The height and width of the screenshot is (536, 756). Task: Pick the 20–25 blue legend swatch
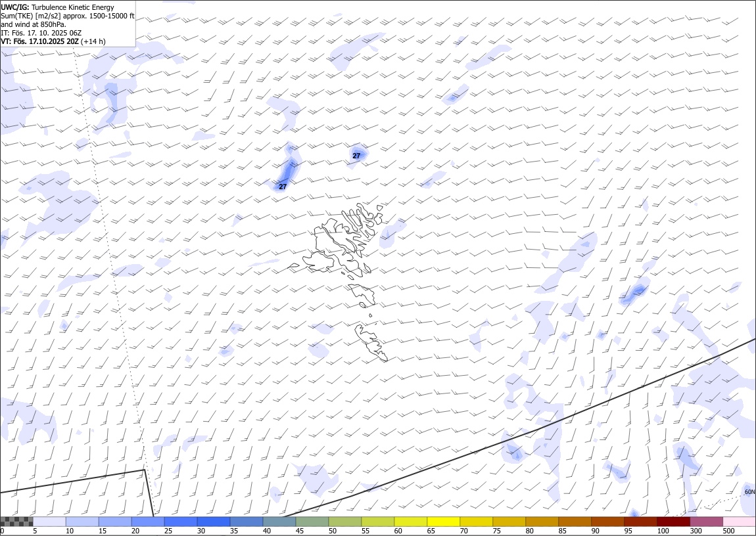click(148, 522)
